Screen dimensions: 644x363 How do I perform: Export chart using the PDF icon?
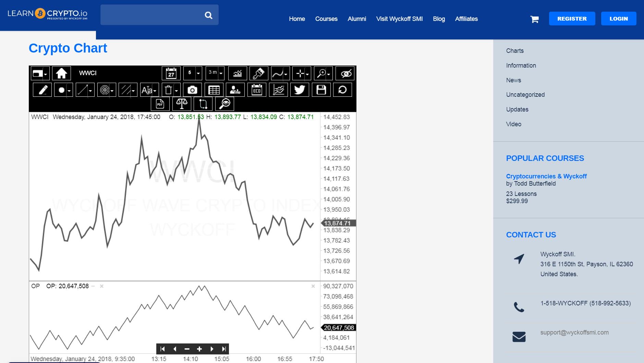point(160,104)
